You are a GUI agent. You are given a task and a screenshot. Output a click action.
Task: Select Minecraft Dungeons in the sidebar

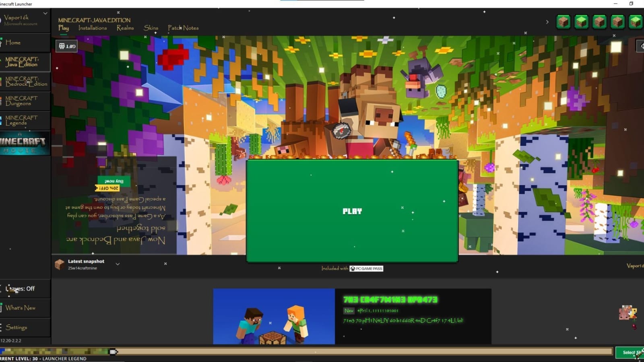click(25, 101)
